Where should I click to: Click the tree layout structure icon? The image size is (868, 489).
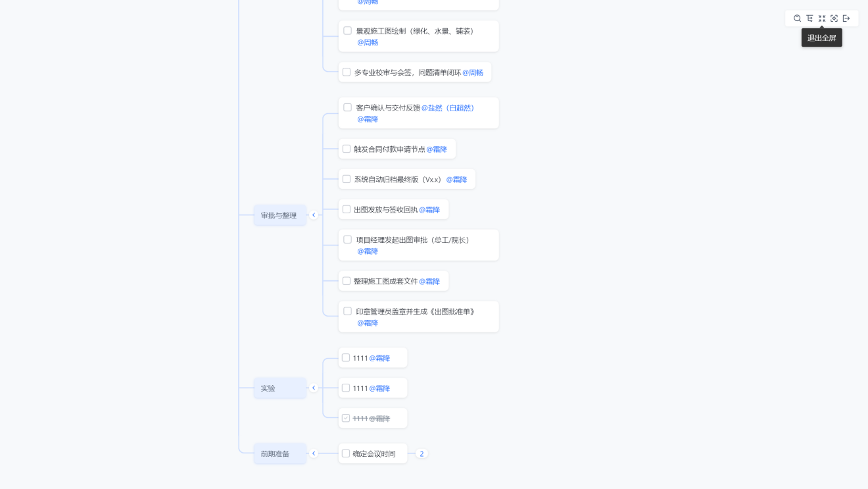point(809,18)
